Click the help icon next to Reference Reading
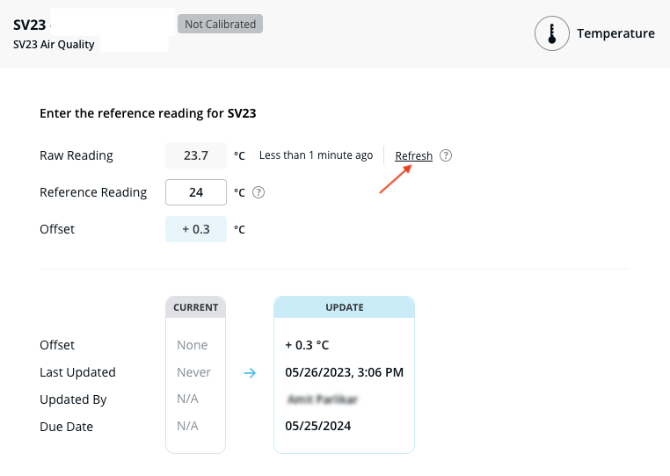Image resolution: width=670 pixels, height=476 pixels. [x=259, y=192]
